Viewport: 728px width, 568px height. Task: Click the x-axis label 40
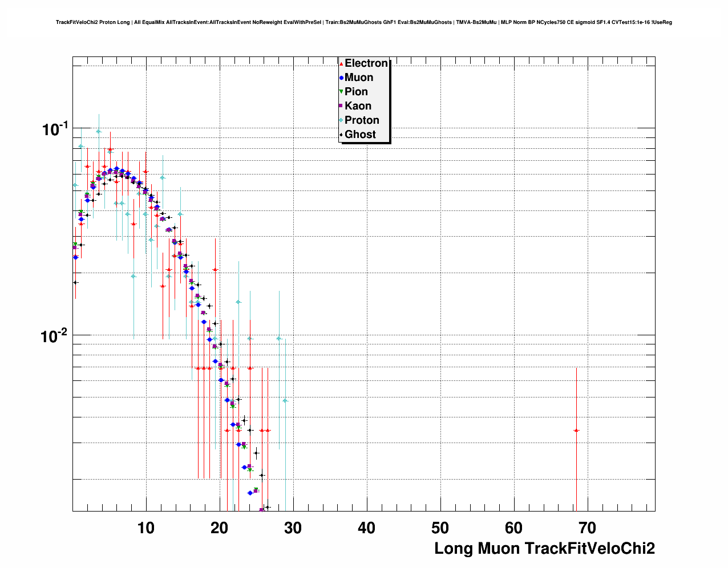coord(367,528)
